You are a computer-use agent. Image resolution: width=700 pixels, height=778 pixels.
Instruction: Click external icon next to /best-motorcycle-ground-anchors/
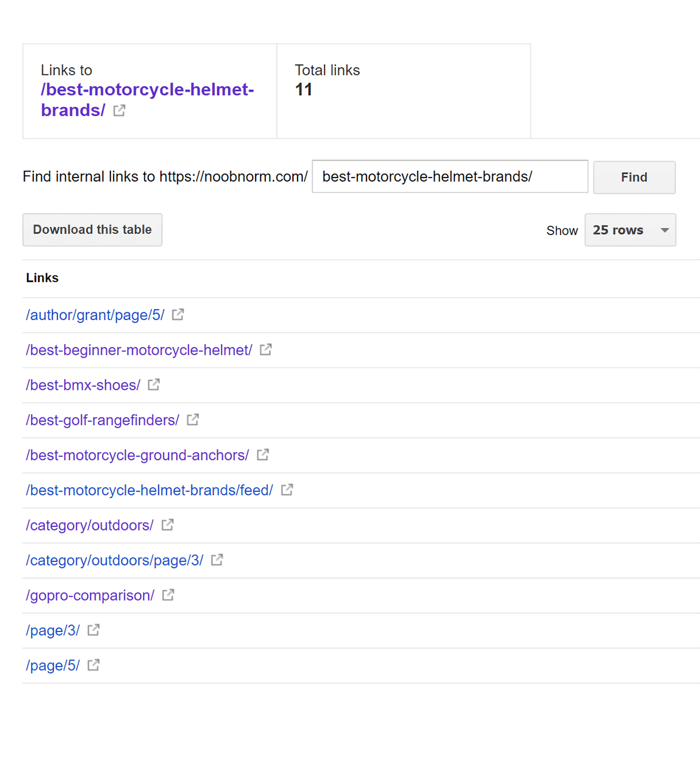point(262,455)
